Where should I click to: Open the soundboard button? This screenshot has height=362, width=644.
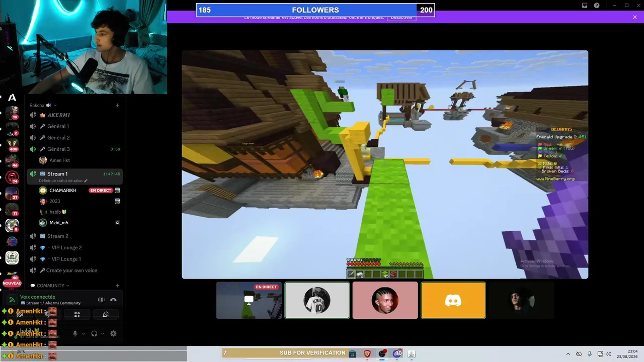pyautogui.click(x=106, y=314)
